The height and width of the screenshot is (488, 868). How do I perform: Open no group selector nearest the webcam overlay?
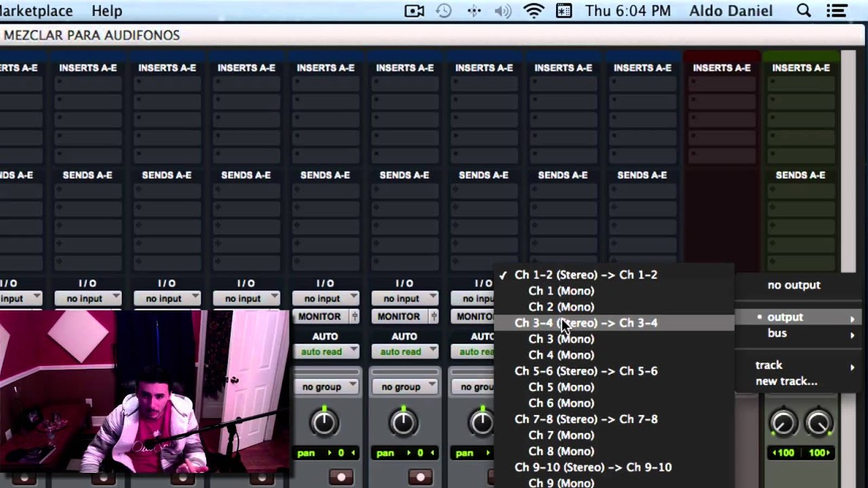pos(325,387)
